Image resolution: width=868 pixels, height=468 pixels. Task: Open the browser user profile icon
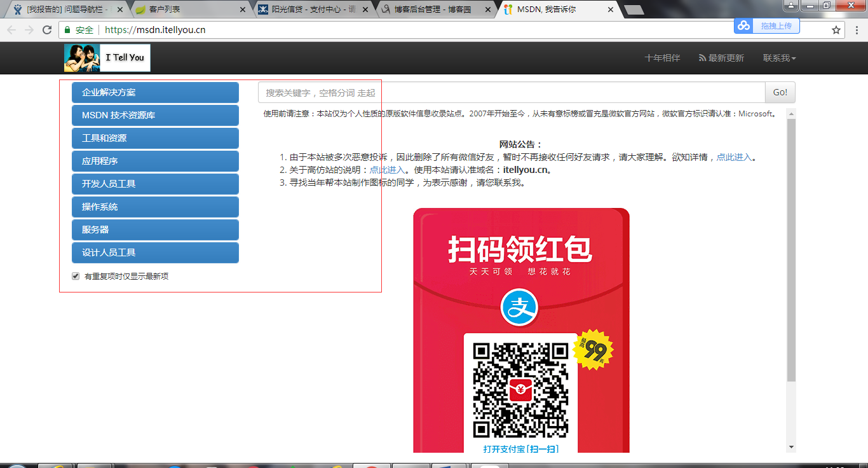click(x=790, y=5)
